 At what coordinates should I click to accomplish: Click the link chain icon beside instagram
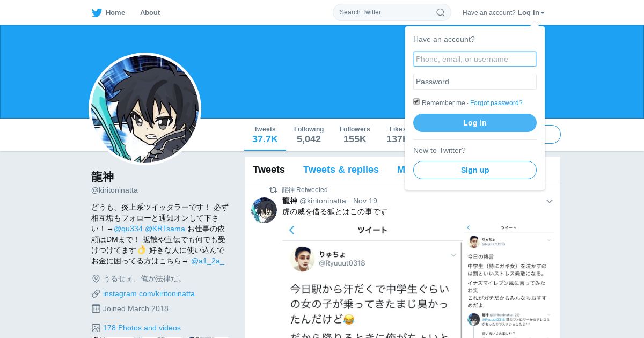click(x=96, y=293)
